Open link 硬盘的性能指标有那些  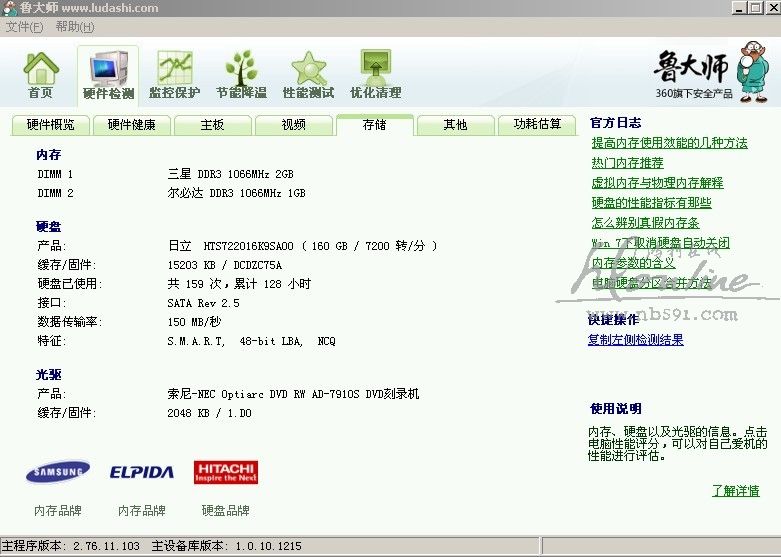click(651, 203)
